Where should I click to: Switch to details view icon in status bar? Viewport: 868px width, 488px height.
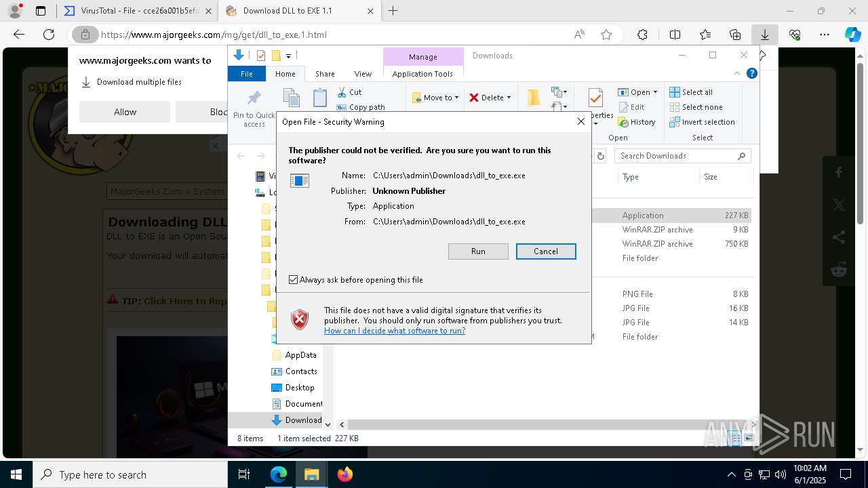[x=734, y=439]
